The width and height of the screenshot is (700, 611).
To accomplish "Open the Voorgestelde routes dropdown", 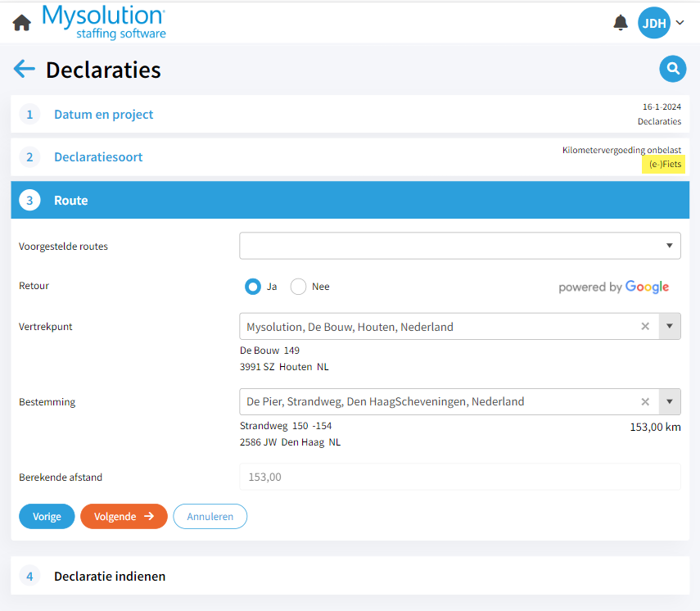I will coord(459,246).
